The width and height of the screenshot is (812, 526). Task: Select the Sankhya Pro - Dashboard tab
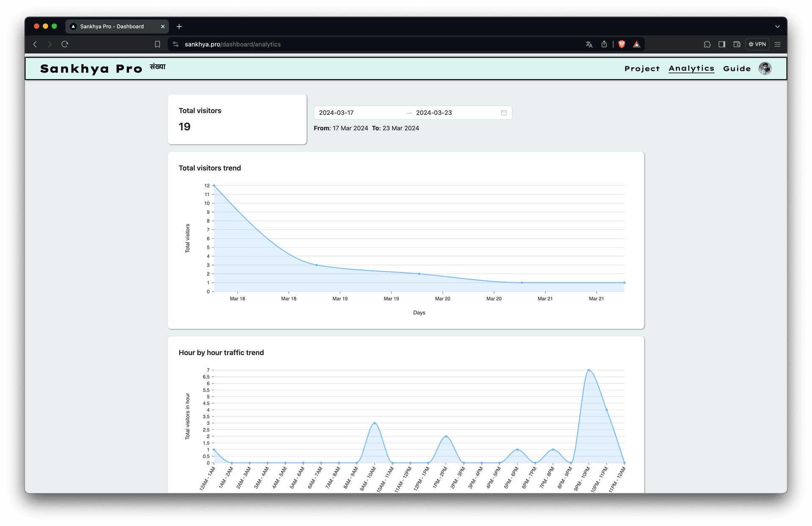pos(117,26)
